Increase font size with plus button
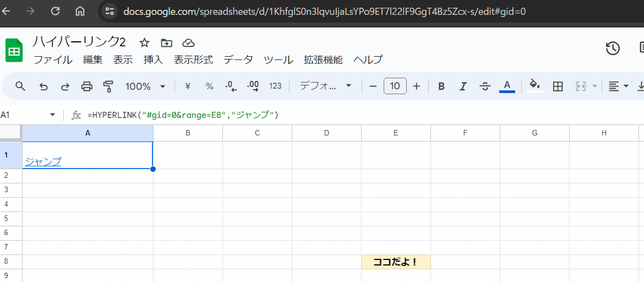Screen dimensions: 644x282 [417, 86]
